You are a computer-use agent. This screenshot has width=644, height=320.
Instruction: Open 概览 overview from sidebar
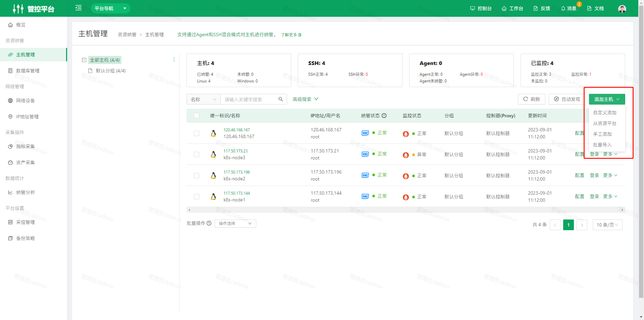pos(33,25)
